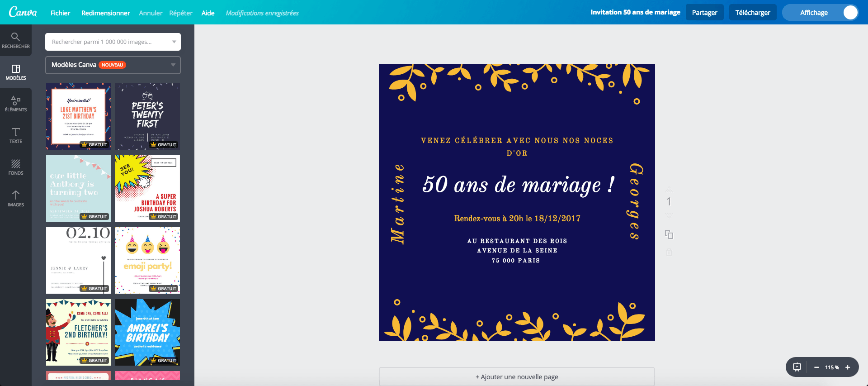The image size is (868, 386).
Task: Open the Images upload panel
Action: click(16, 199)
